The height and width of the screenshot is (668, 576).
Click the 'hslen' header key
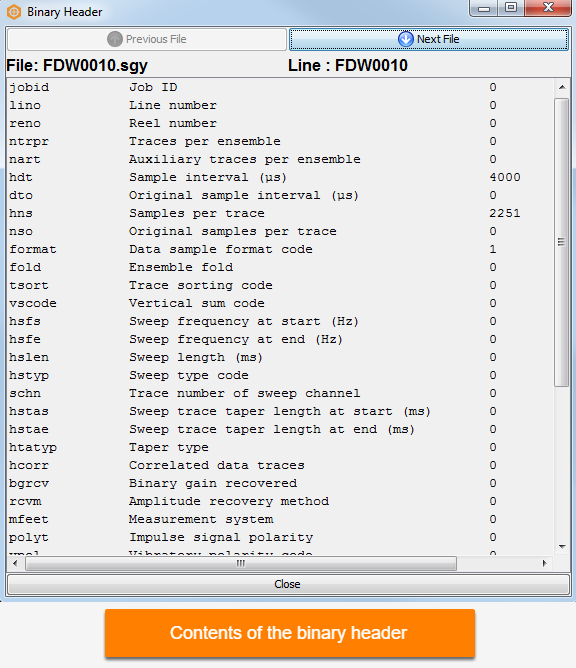point(29,357)
